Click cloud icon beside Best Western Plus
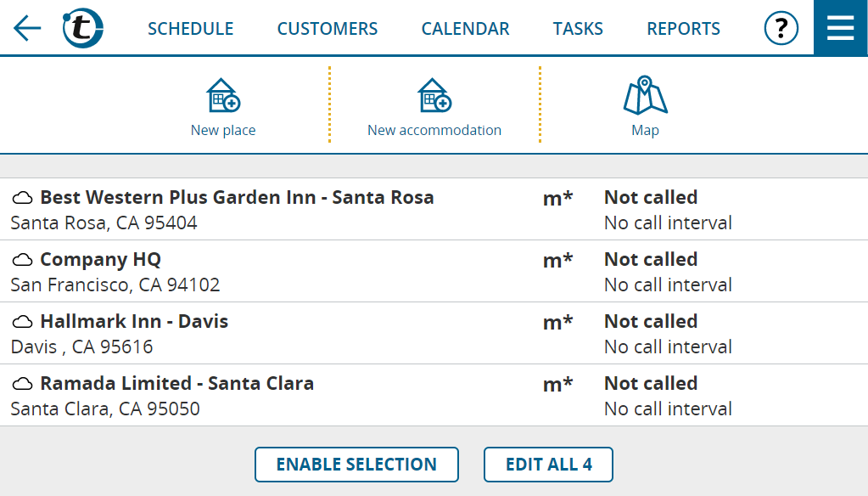The image size is (868, 496). 23,199
